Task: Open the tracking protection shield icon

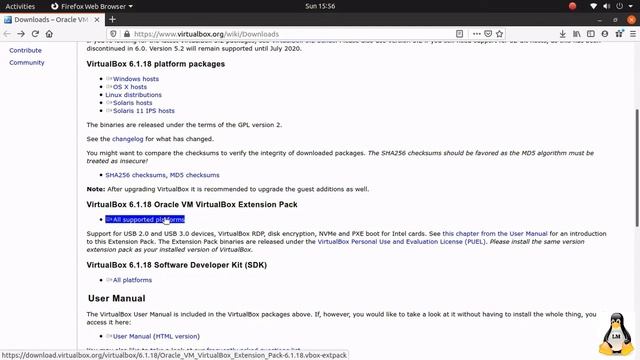Action: [113, 34]
